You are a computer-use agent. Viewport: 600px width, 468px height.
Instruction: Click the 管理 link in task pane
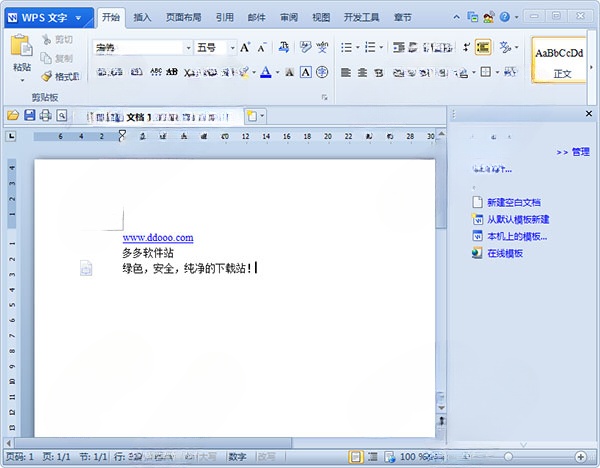pos(580,152)
